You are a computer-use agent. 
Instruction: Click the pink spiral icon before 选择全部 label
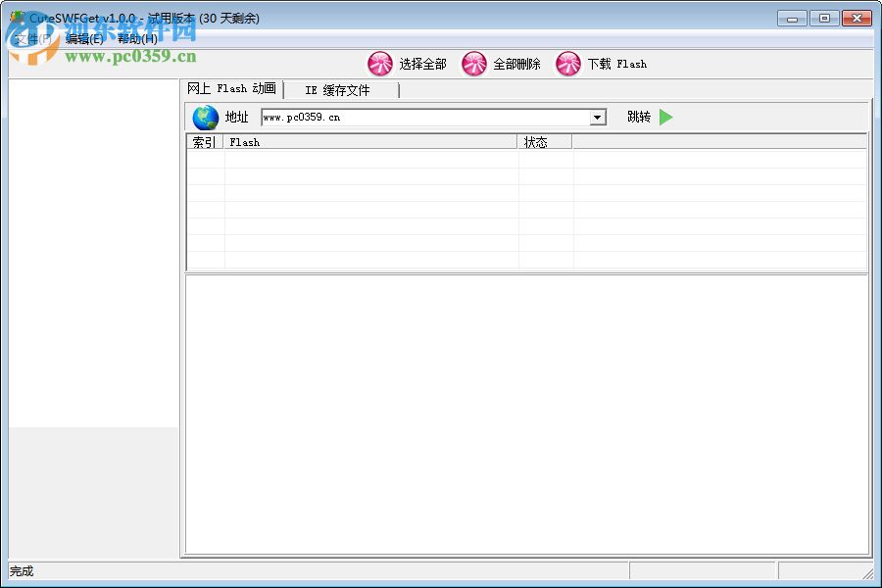pyautogui.click(x=381, y=64)
